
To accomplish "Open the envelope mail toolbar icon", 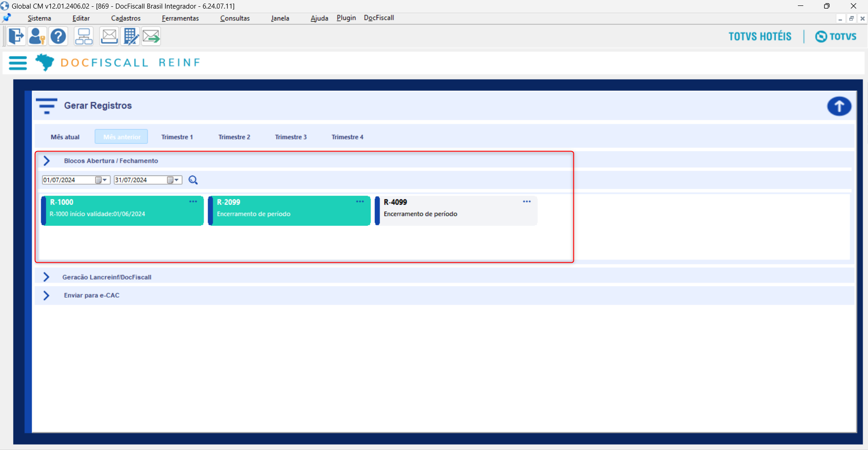I will point(109,36).
